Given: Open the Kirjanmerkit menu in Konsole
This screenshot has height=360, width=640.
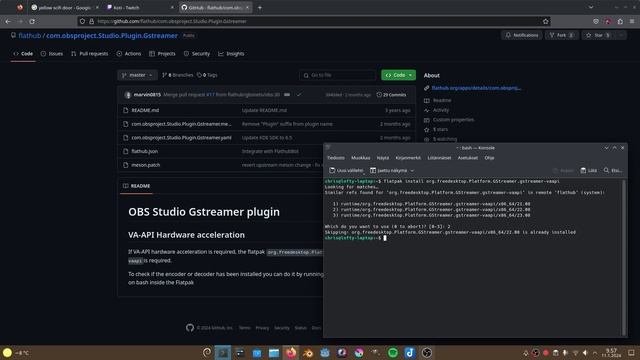Looking at the screenshot, I should tap(408, 158).
